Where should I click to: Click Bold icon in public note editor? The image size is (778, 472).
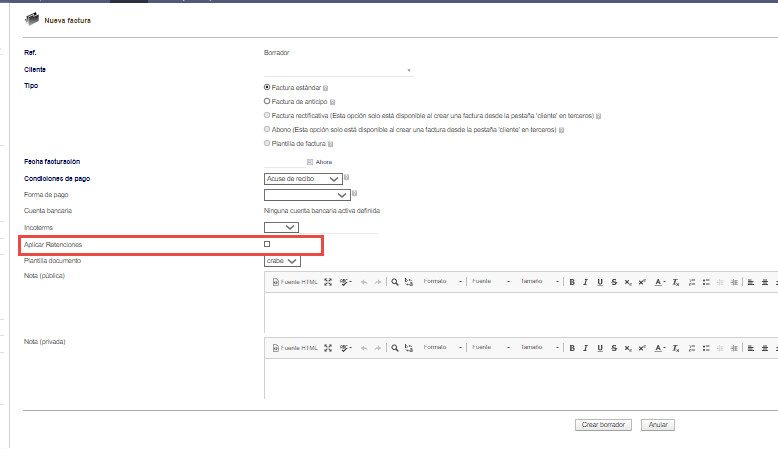click(x=572, y=282)
